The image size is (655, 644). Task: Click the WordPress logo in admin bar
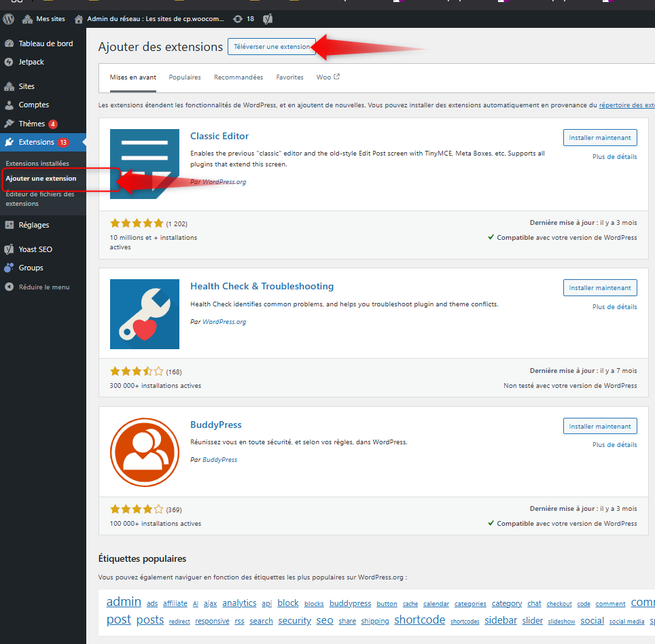[9, 19]
